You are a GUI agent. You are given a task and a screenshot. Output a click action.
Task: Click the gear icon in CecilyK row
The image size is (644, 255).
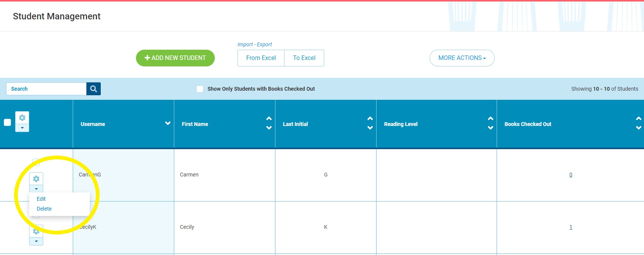36,231
